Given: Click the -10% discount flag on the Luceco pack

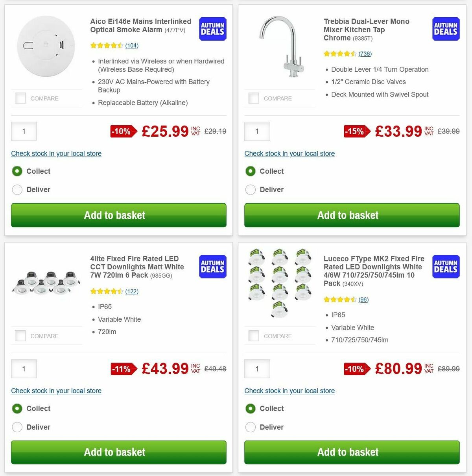Looking at the screenshot, I should click(x=354, y=369).
